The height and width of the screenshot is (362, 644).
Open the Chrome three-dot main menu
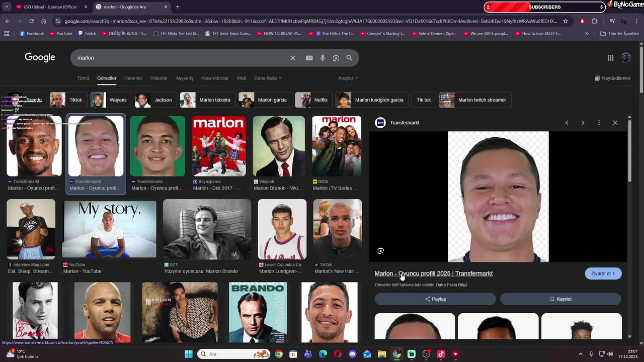[636, 21]
